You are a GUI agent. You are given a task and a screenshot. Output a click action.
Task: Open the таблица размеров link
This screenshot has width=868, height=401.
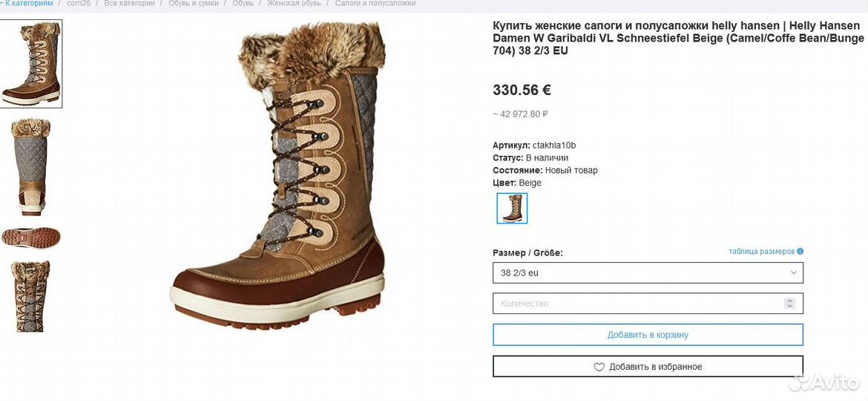762,252
